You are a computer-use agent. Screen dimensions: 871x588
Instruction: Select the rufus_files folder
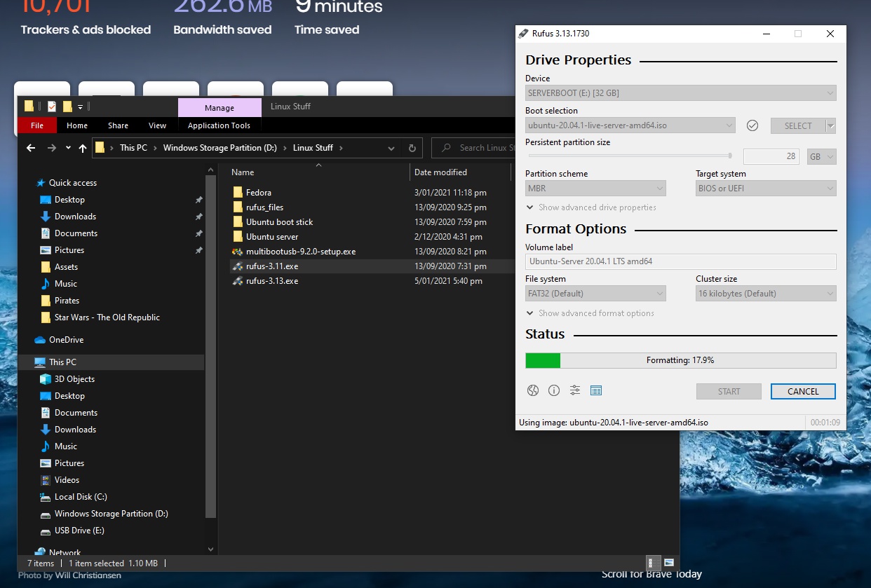[264, 207]
